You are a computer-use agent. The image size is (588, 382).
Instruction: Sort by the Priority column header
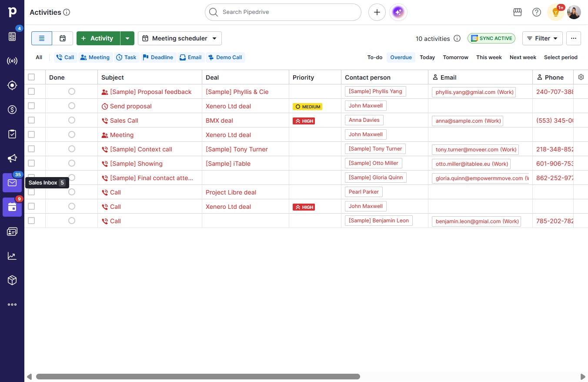point(303,77)
